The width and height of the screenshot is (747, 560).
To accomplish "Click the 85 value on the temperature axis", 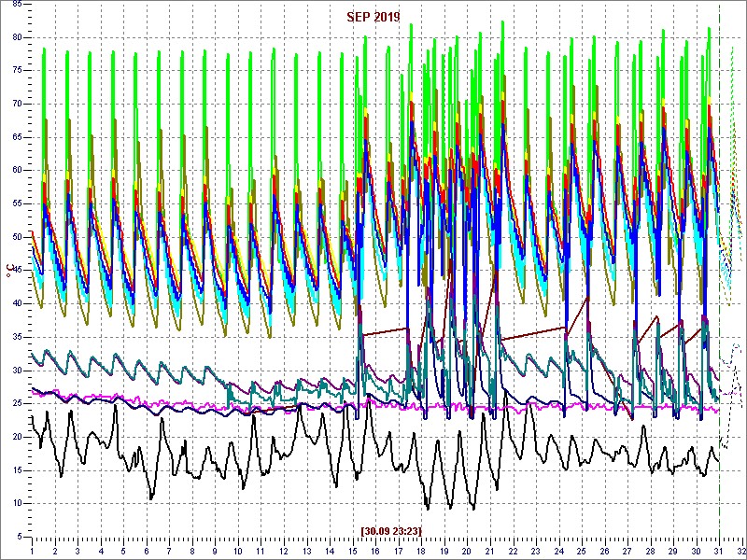I will pyautogui.click(x=16, y=5).
